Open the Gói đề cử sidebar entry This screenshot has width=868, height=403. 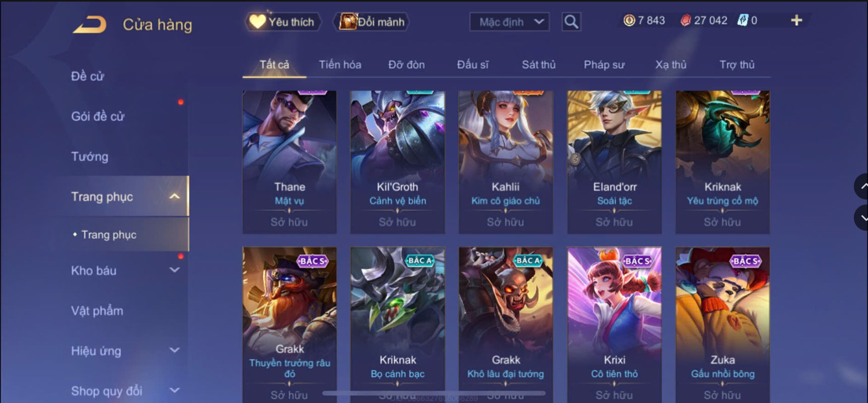tap(98, 116)
